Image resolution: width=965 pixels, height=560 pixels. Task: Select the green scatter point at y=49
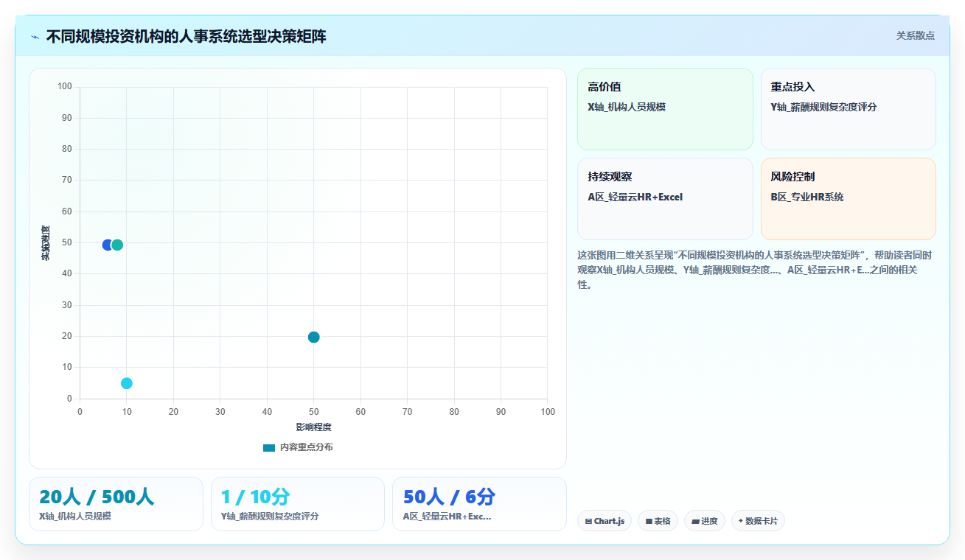(x=117, y=245)
